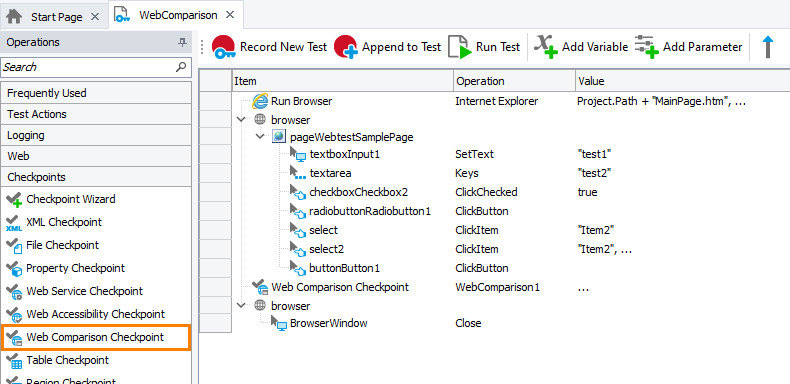
Task: Click the XML Checkpoint icon
Action: (x=14, y=223)
